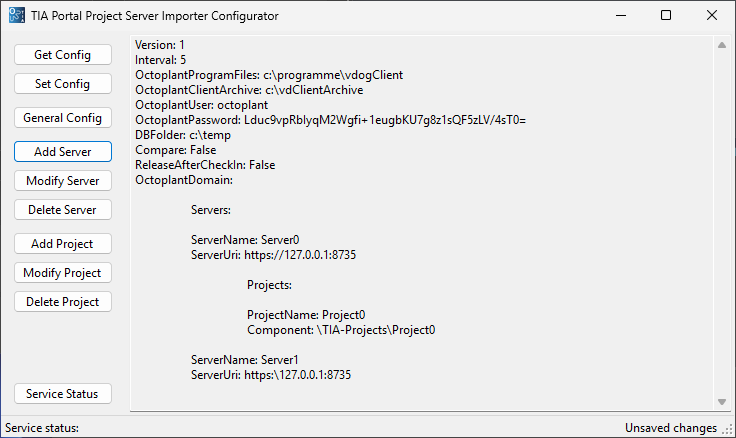Click the Get Config button
The height and width of the screenshot is (438, 736).
(x=63, y=55)
